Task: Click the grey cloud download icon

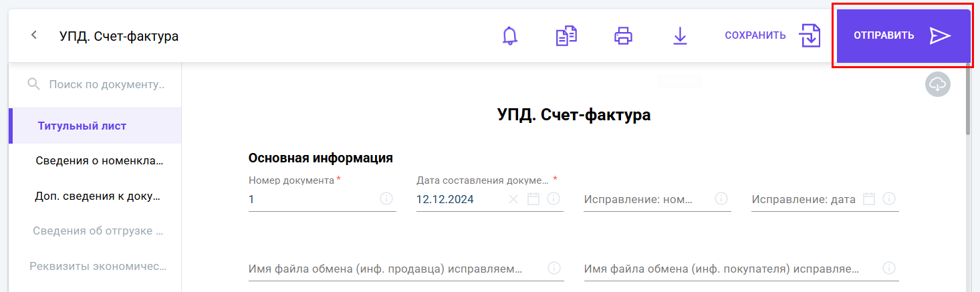Action: pyautogui.click(x=938, y=84)
